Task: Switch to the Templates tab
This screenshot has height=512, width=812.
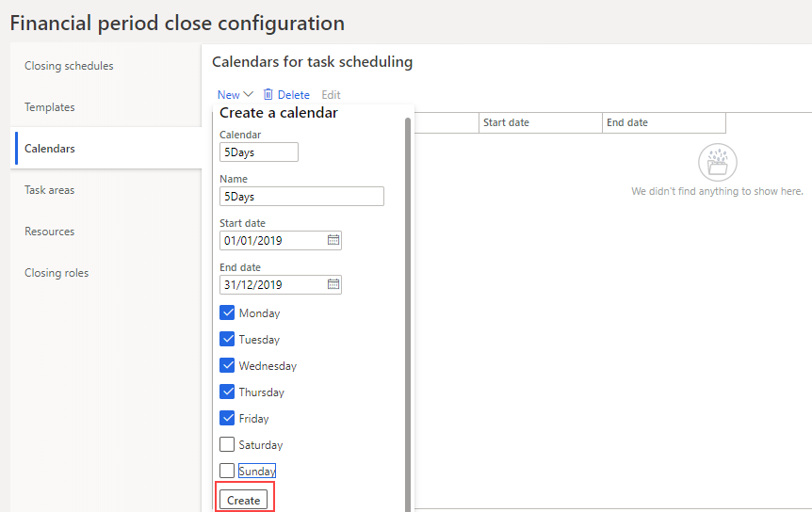Action: pyautogui.click(x=50, y=107)
